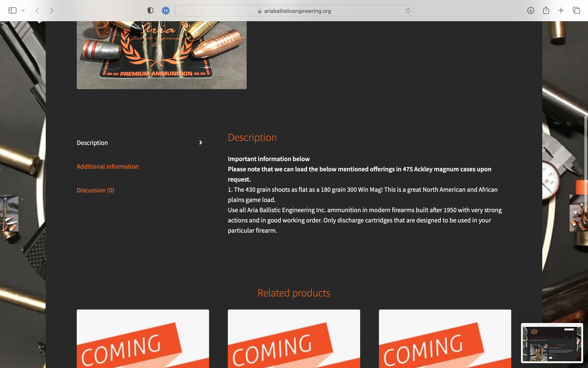
Task: Click the chevron beside the Description tab
Action: [x=201, y=143]
